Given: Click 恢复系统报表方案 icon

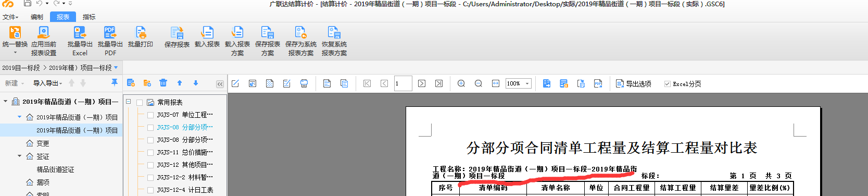Looking at the screenshot, I should click(334, 33).
